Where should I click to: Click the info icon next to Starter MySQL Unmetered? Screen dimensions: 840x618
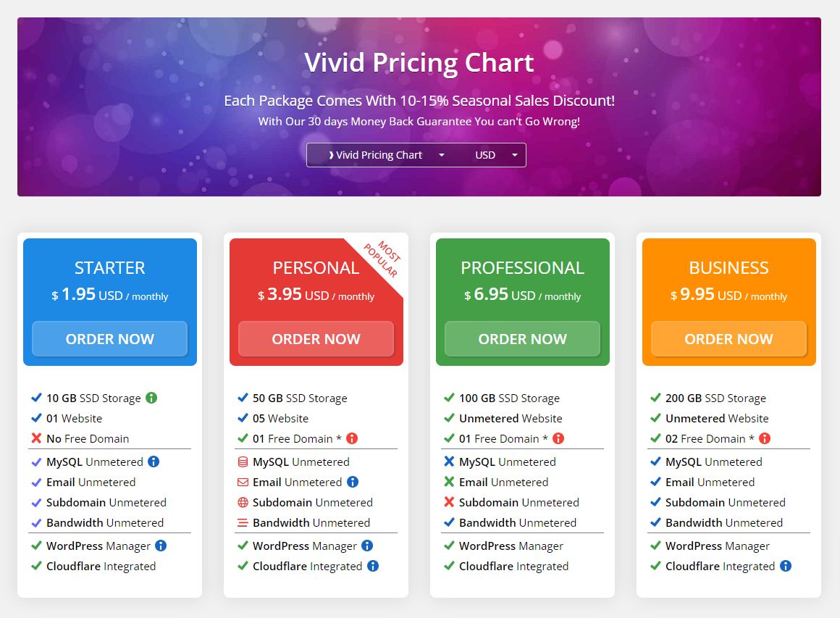(154, 462)
